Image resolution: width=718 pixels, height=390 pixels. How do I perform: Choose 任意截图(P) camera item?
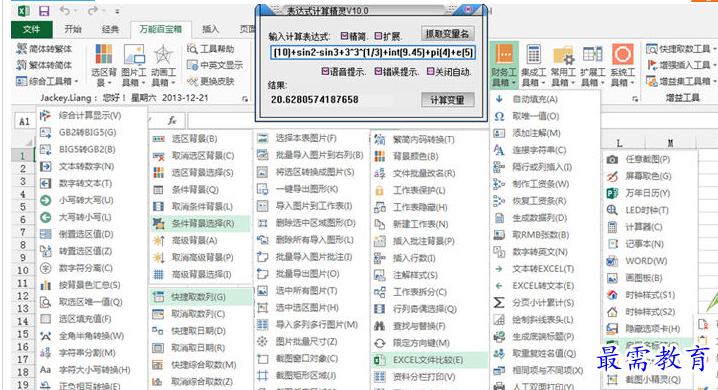point(639,159)
